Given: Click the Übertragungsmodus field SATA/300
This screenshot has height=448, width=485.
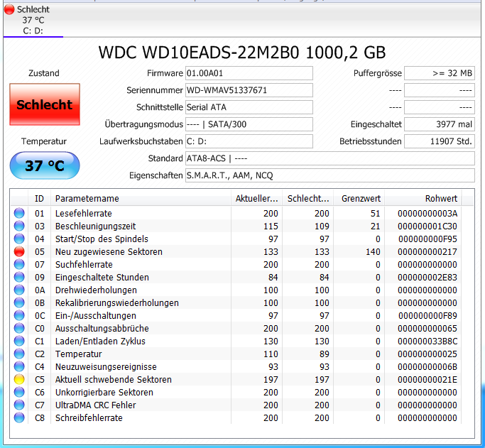Looking at the screenshot, I should (249, 124).
